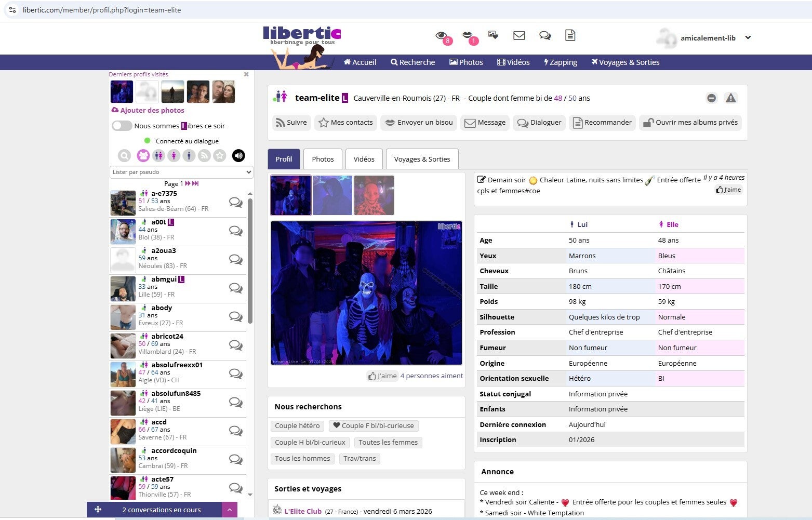Select the clown mask photo thumbnail
Image resolution: width=812 pixels, height=520 pixels.
(374, 195)
